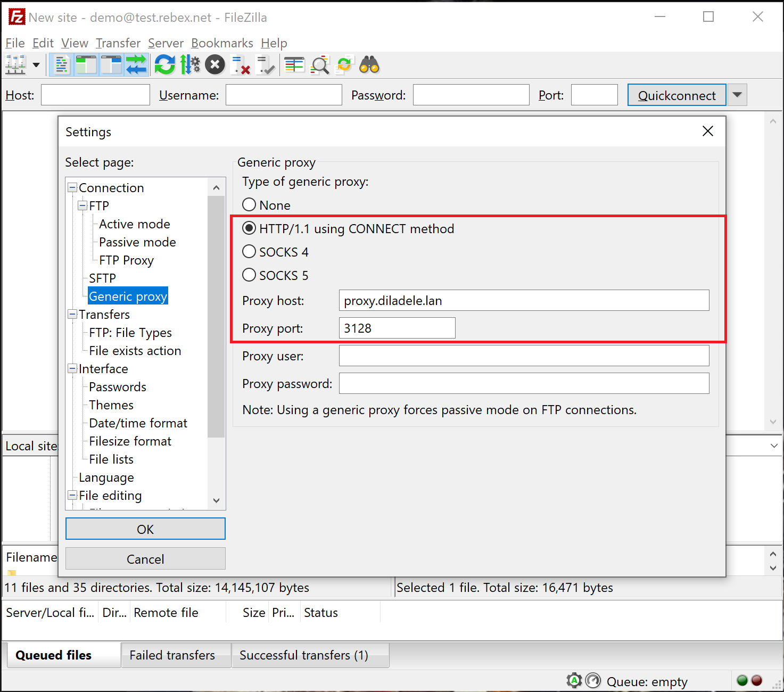Click the speed limit gauge icon
The width and height of the screenshot is (784, 692).
[x=592, y=680]
